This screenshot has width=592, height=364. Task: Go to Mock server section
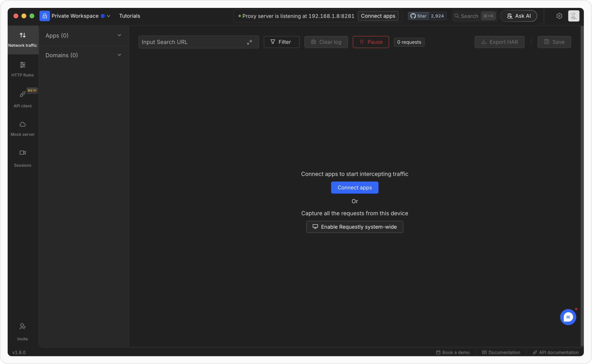tap(22, 128)
